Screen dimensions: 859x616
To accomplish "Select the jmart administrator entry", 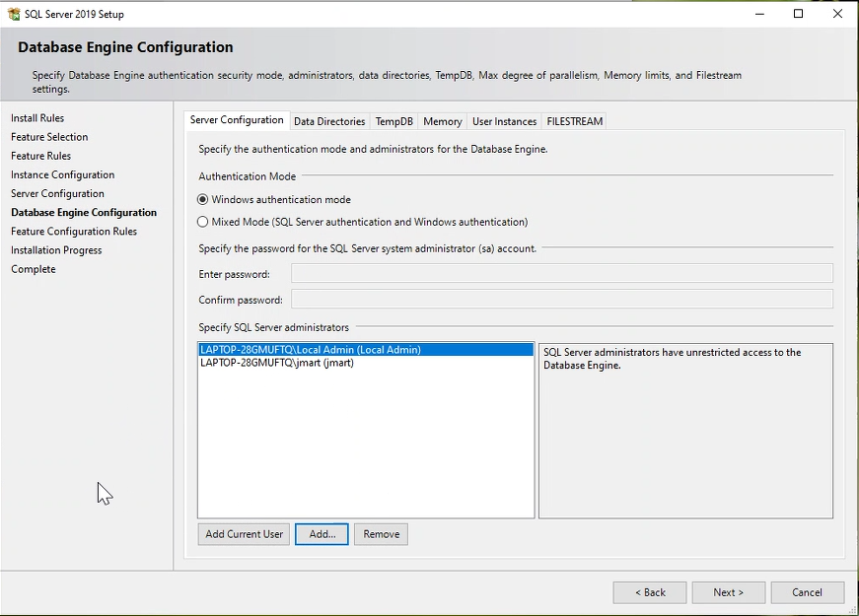I will tap(366, 363).
